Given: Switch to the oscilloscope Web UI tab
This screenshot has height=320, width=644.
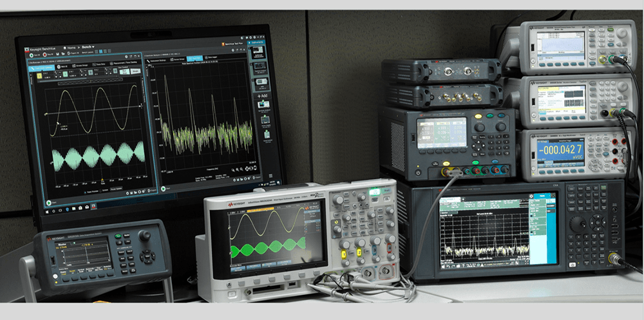Looking at the screenshot, I should [62, 66].
